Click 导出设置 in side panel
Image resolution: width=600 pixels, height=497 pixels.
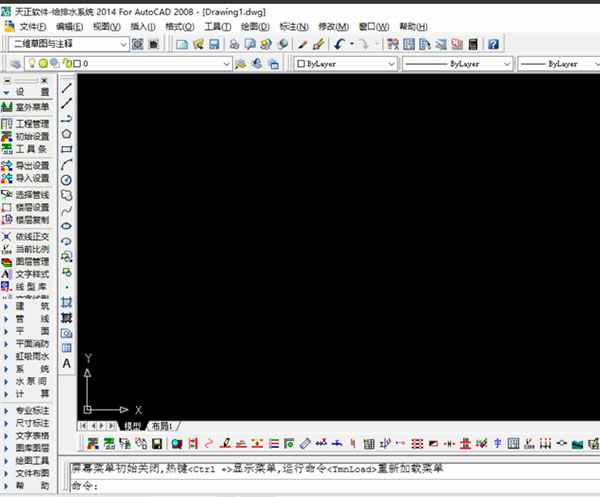pos(26,166)
